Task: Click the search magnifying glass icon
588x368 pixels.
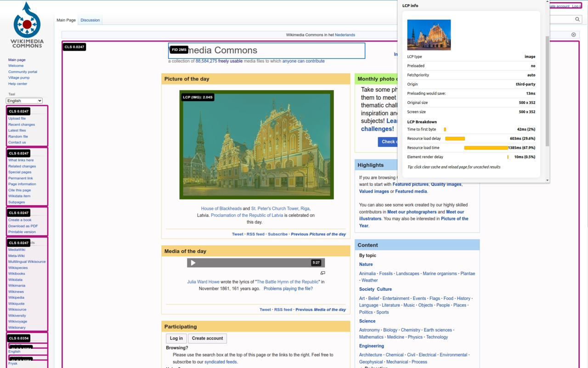Action: [x=577, y=19]
